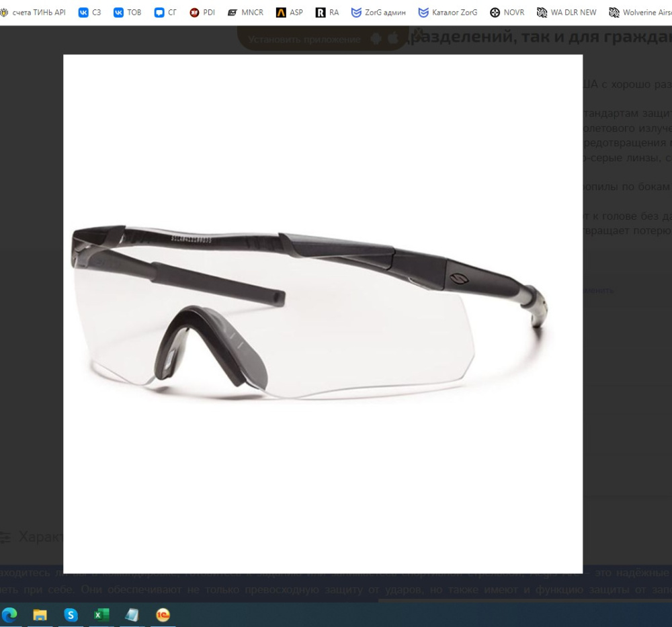Viewport: 672px width, 627px height.
Task: Open File Explorer from the taskbar
Action: 40,615
